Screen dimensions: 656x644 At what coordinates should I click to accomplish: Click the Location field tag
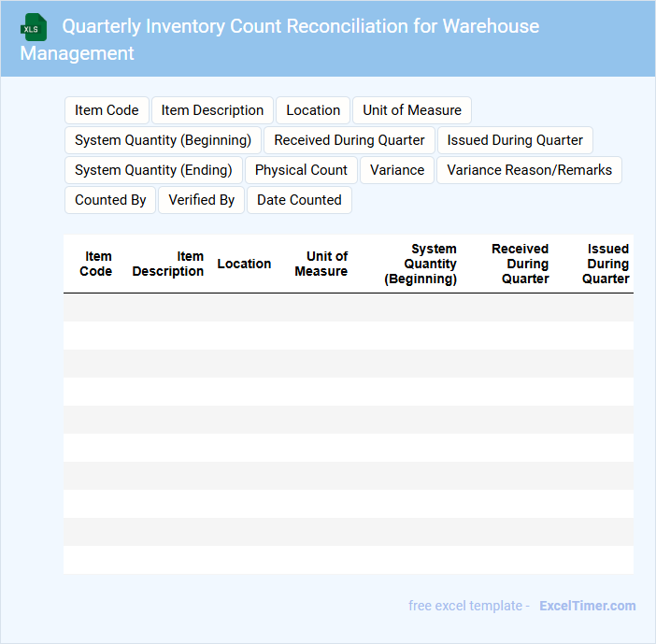(313, 110)
